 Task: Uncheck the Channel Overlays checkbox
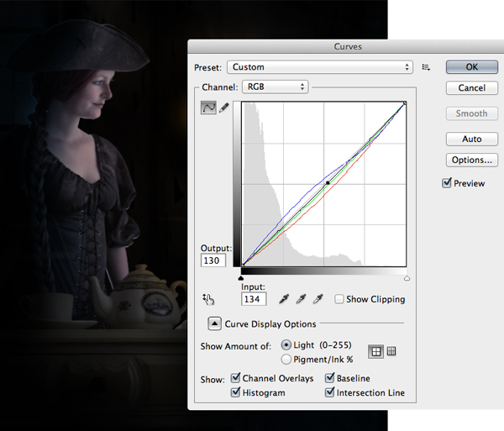coord(235,378)
